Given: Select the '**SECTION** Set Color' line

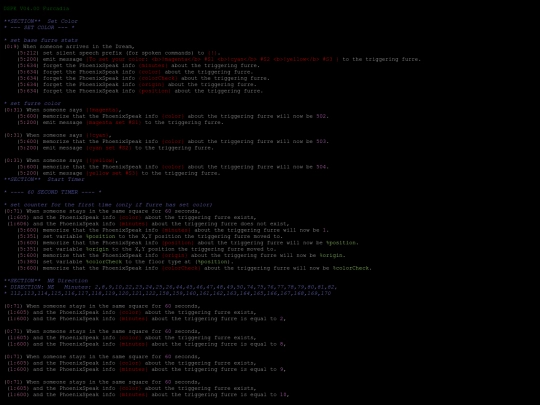Looking at the screenshot, I should click(41, 21).
